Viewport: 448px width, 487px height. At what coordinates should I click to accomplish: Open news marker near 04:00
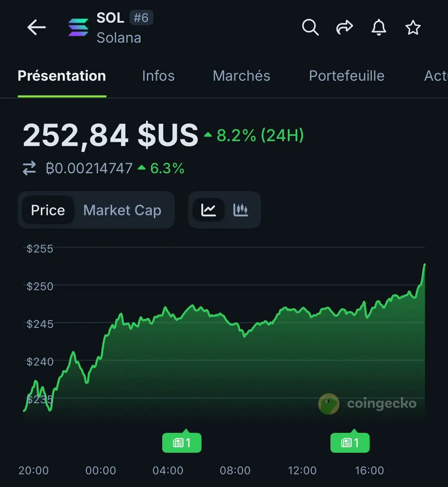click(182, 442)
